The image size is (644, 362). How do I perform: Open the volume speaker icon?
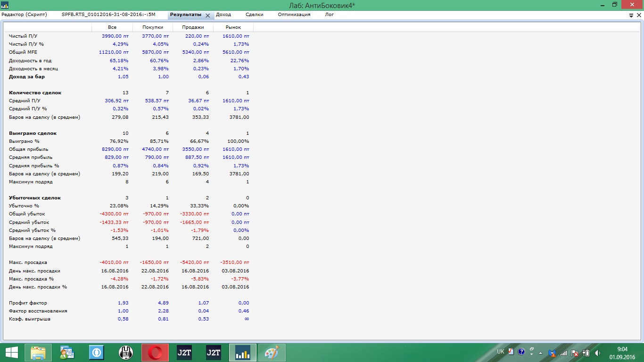[x=598, y=353]
